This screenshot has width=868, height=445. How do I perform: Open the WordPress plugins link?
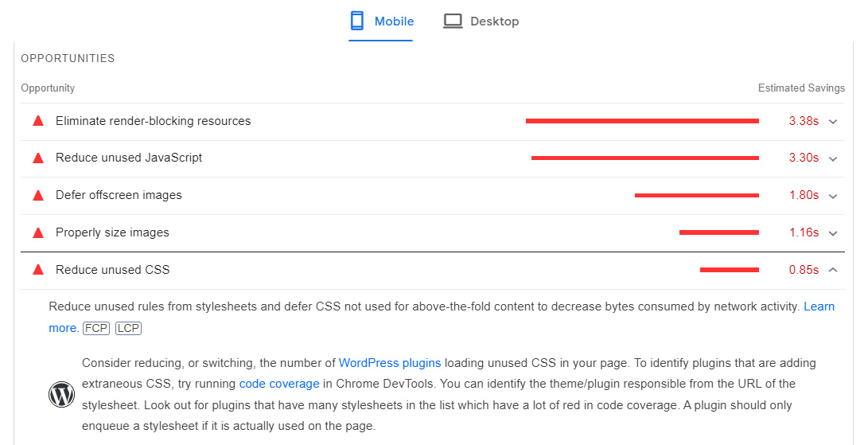(x=390, y=363)
